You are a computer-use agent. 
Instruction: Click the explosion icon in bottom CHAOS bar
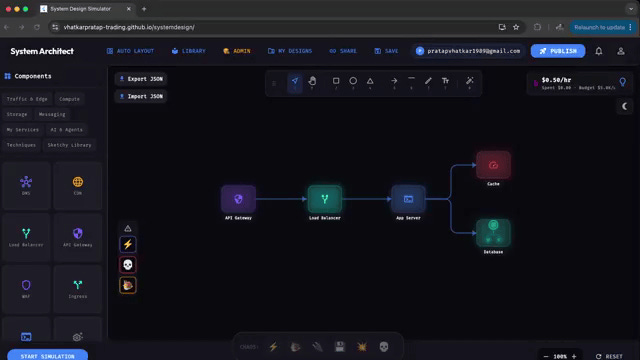362,347
